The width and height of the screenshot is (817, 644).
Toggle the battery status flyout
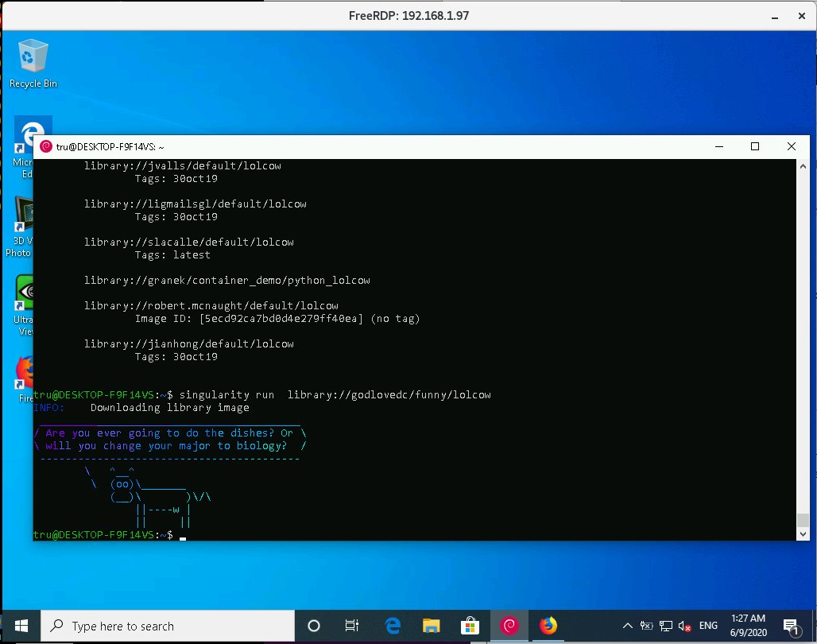click(x=645, y=625)
